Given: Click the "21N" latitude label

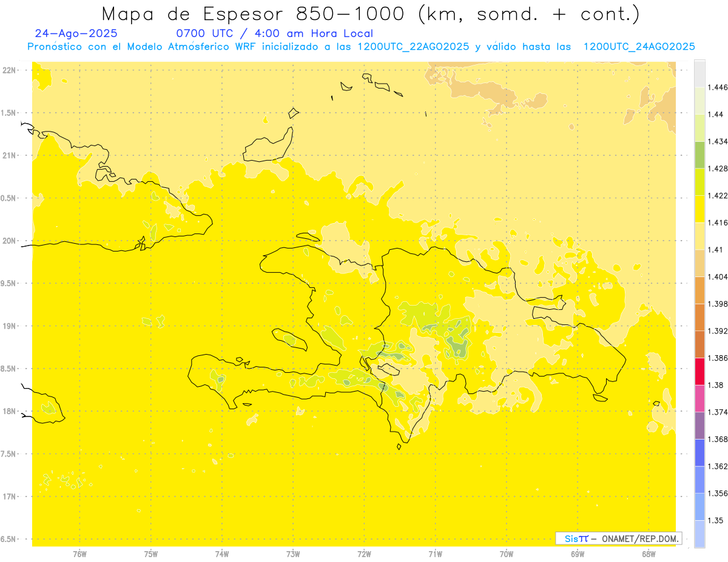Looking at the screenshot, I should coord(9,156).
